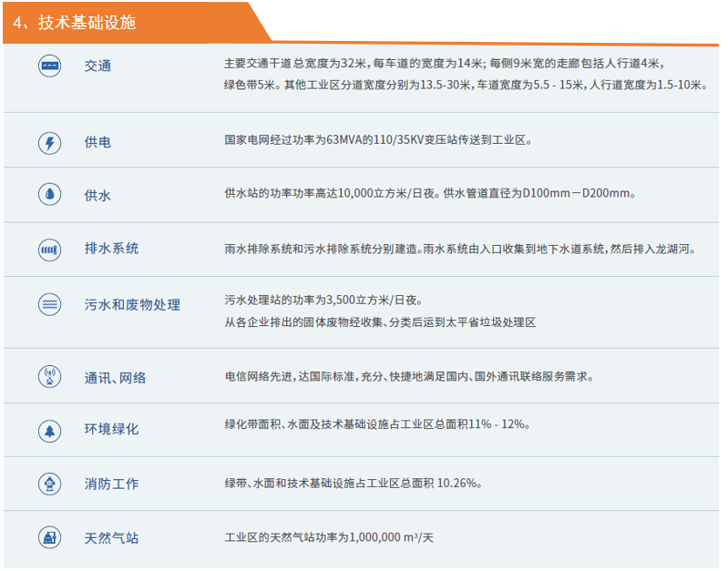Select the 天然气站 label text

click(111, 538)
